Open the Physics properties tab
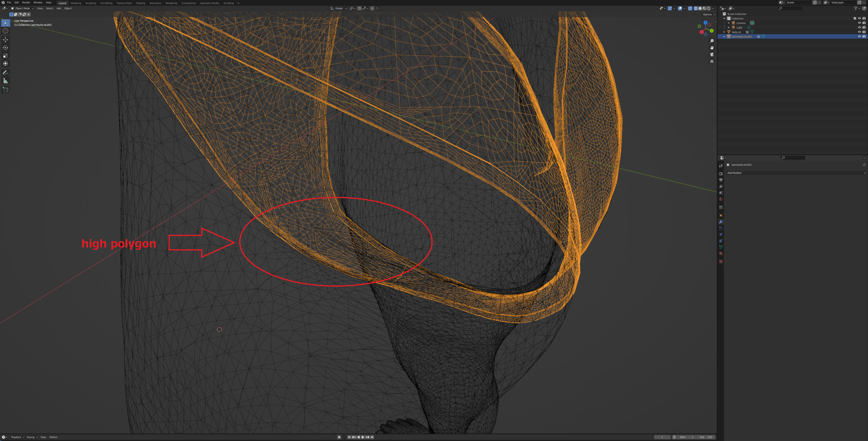 pos(721,235)
